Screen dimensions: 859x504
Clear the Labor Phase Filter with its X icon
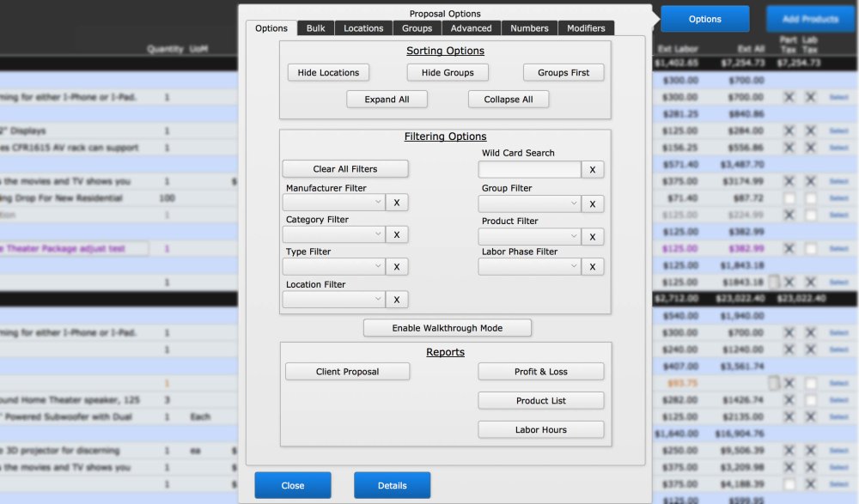[x=592, y=266]
